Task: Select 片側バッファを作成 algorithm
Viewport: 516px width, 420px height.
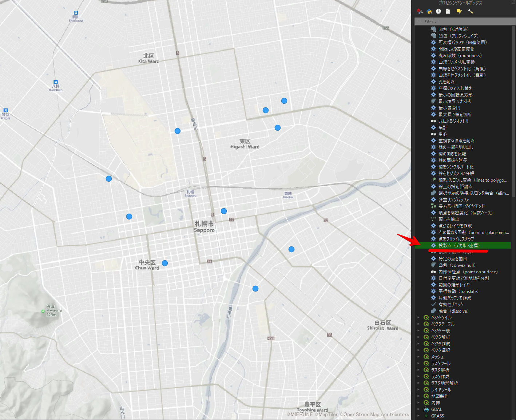Action: click(x=455, y=298)
